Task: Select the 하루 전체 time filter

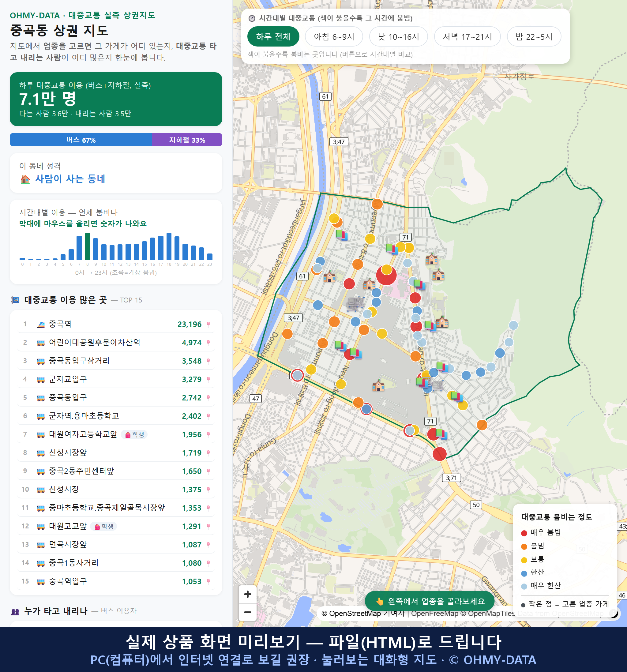Action: (x=273, y=36)
